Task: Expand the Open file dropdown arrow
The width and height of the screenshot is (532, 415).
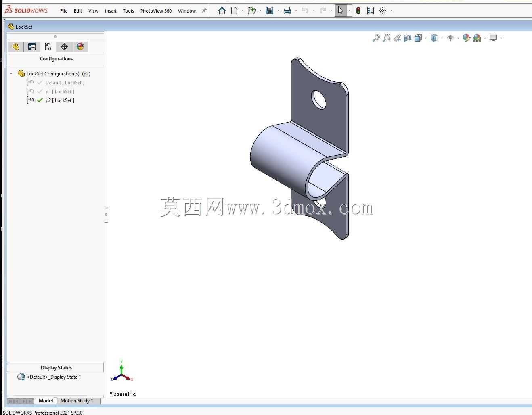Action: coord(260,10)
